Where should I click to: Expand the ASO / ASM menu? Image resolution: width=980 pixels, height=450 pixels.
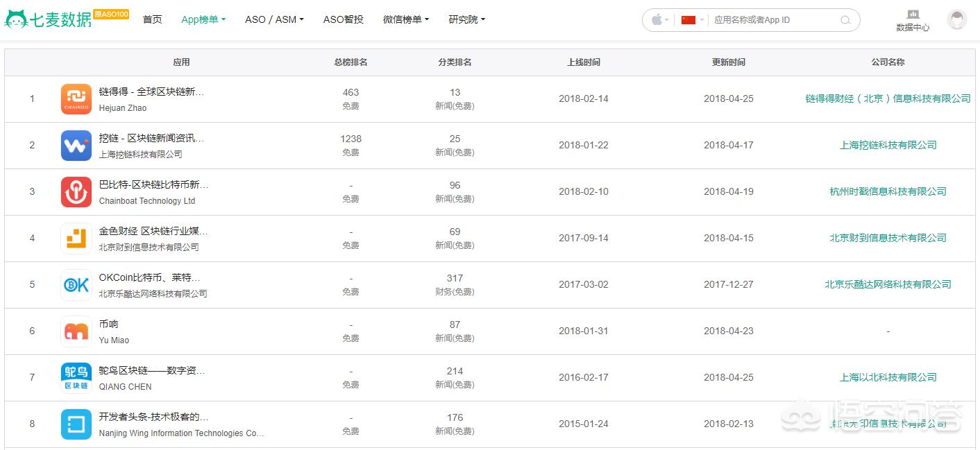point(274,19)
